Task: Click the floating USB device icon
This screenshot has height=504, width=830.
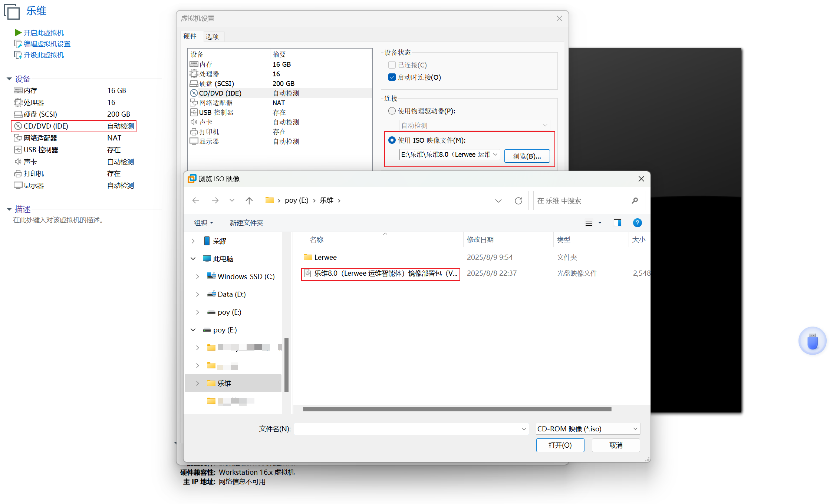Action: (x=812, y=341)
